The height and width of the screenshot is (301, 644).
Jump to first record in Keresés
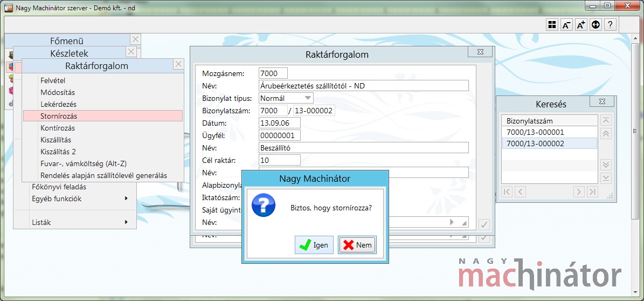[x=507, y=191]
